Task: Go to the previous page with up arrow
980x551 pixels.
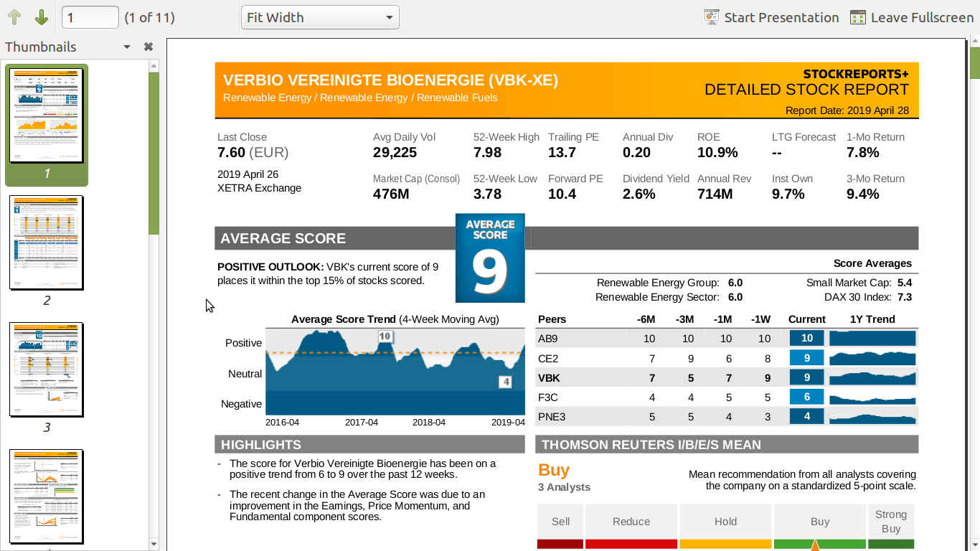Action: pyautogui.click(x=14, y=17)
